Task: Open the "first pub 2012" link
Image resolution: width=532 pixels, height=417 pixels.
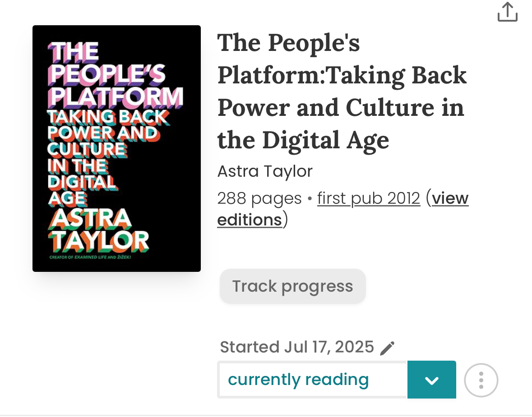Action: click(368, 198)
